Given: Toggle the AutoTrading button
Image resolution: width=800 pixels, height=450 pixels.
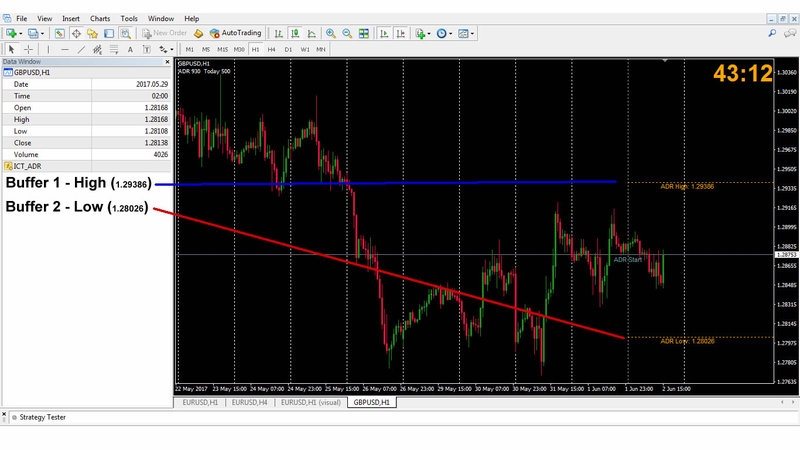Looking at the screenshot, I should click(235, 33).
